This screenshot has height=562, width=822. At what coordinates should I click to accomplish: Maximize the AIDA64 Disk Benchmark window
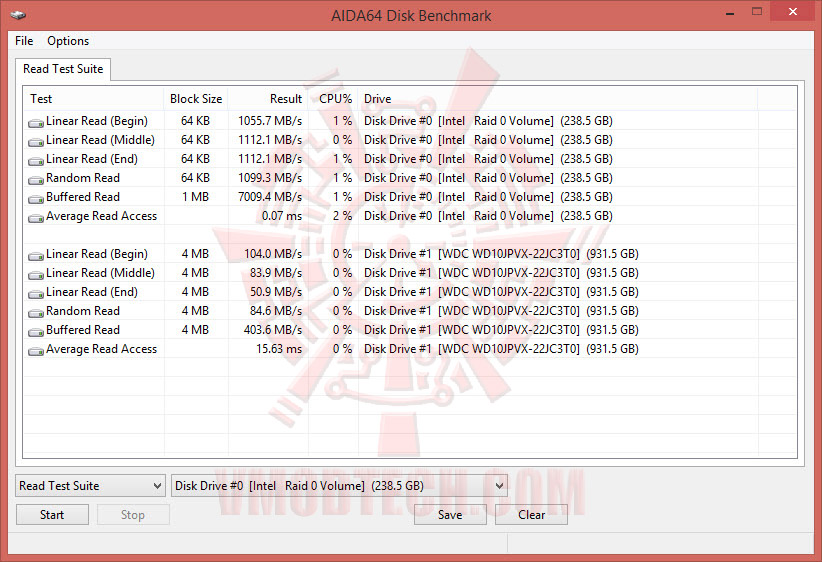[757, 12]
